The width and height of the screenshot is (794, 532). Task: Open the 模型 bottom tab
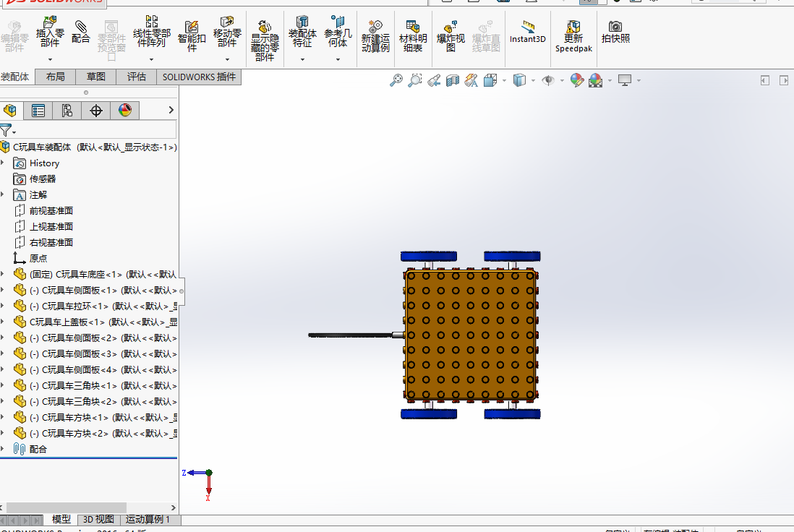click(x=61, y=519)
